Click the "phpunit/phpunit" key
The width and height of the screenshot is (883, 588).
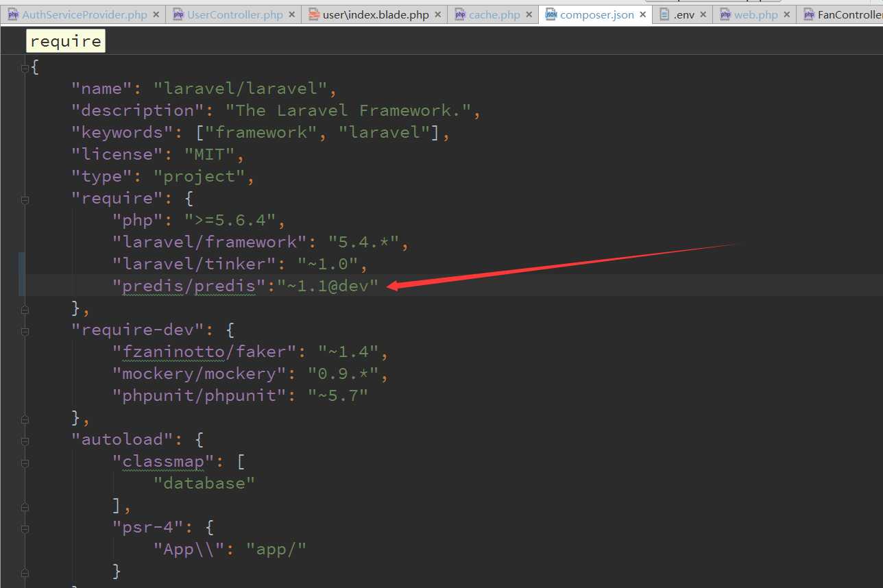(x=199, y=395)
